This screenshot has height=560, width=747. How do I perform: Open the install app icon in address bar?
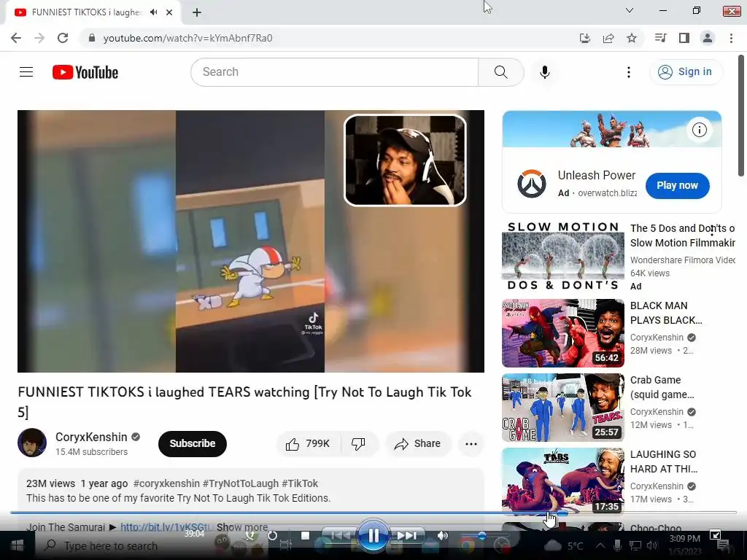(x=584, y=38)
